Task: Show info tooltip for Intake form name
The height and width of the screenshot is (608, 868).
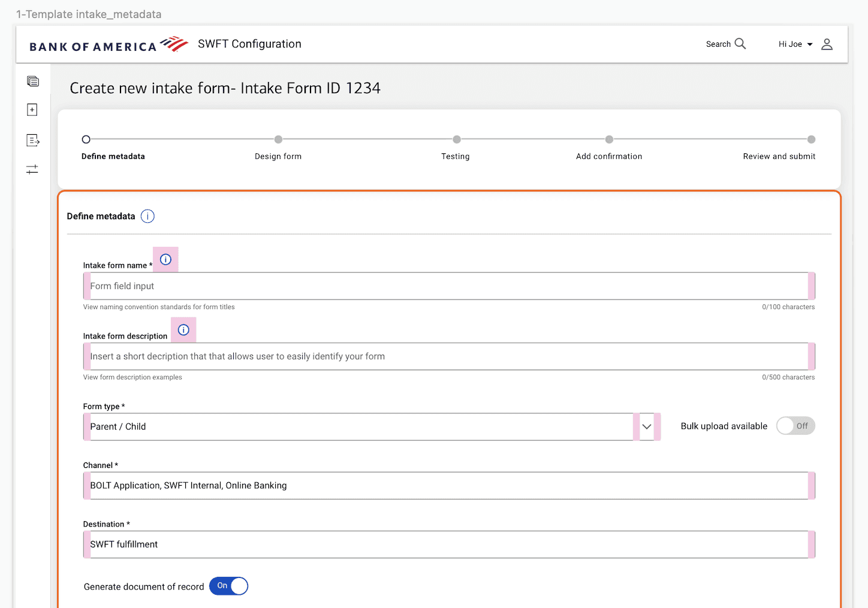Action: point(166,259)
